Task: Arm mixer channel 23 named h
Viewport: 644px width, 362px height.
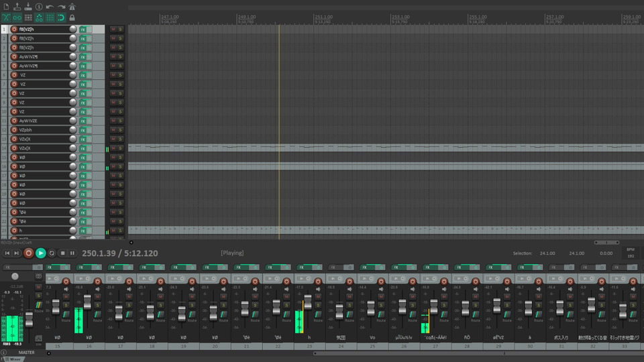Action: (x=318, y=281)
